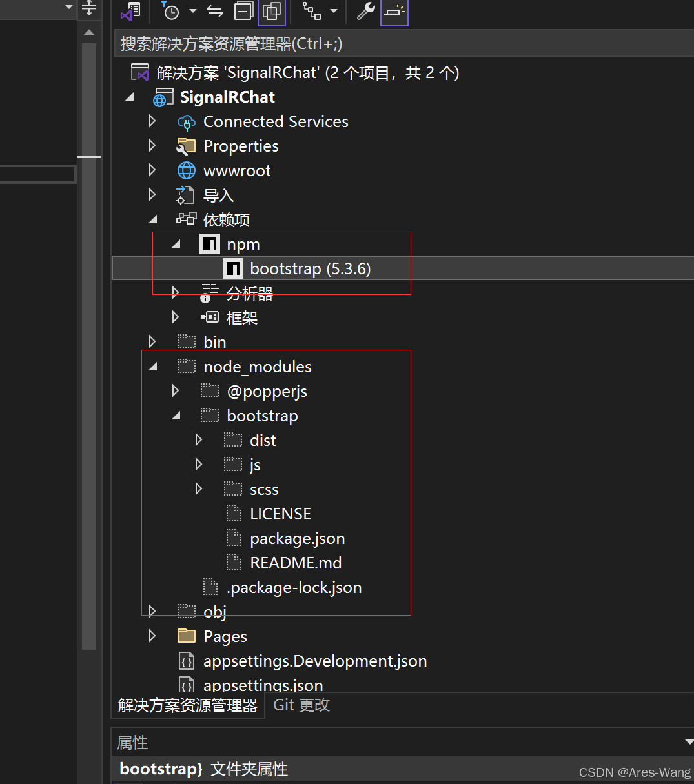
Task: Click the README.md file icon
Action: (233, 563)
